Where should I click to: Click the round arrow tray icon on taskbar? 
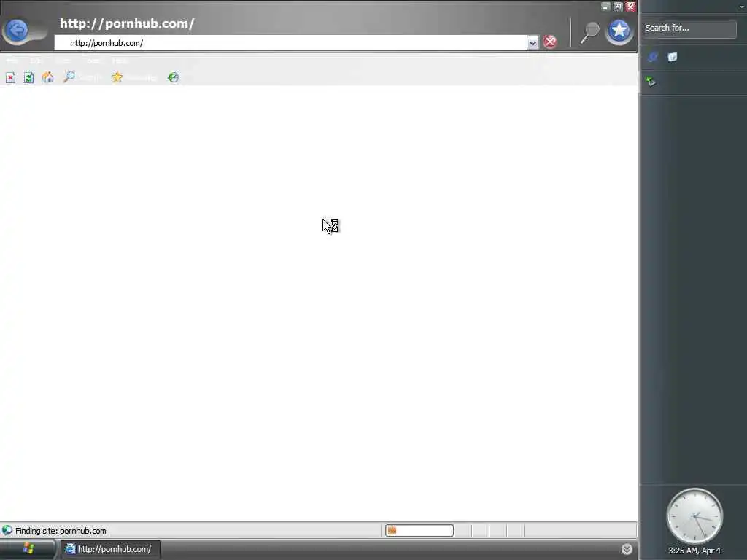(627, 549)
